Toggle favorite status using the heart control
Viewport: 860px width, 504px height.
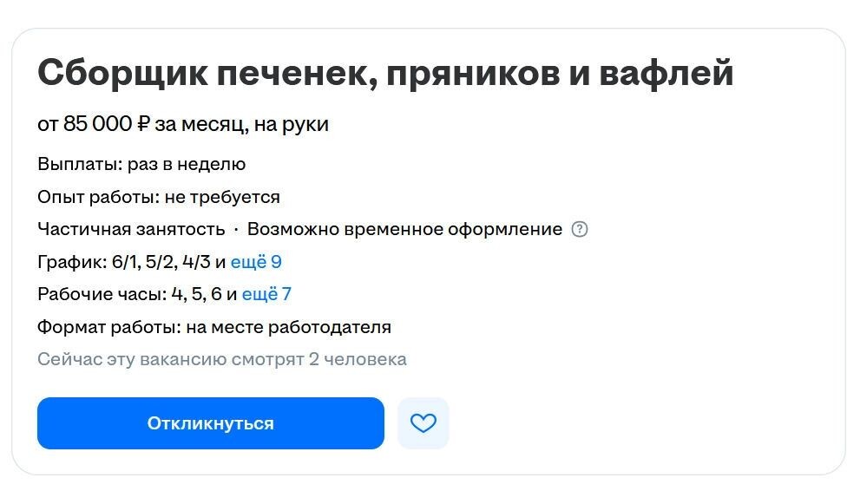[x=423, y=423]
